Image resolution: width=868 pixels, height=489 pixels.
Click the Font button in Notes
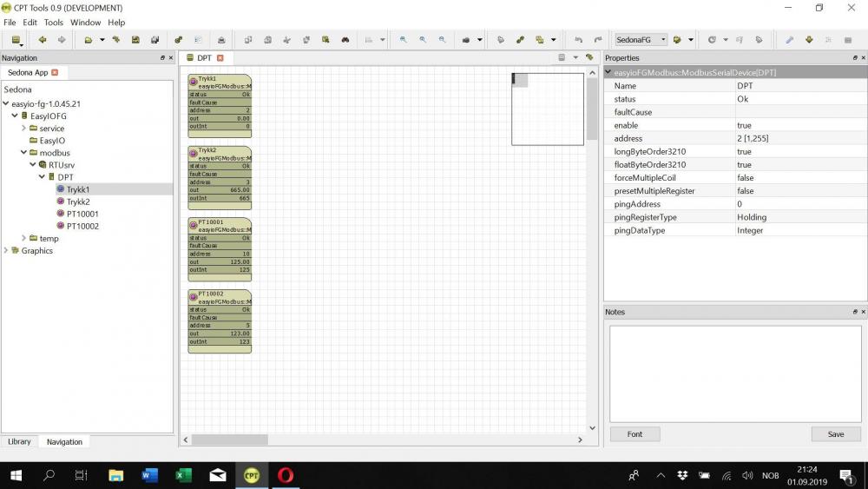point(635,434)
